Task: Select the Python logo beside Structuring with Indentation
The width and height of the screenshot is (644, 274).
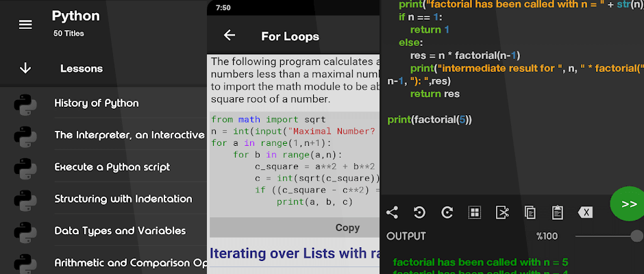Action: pyautogui.click(x=25, y=199)
